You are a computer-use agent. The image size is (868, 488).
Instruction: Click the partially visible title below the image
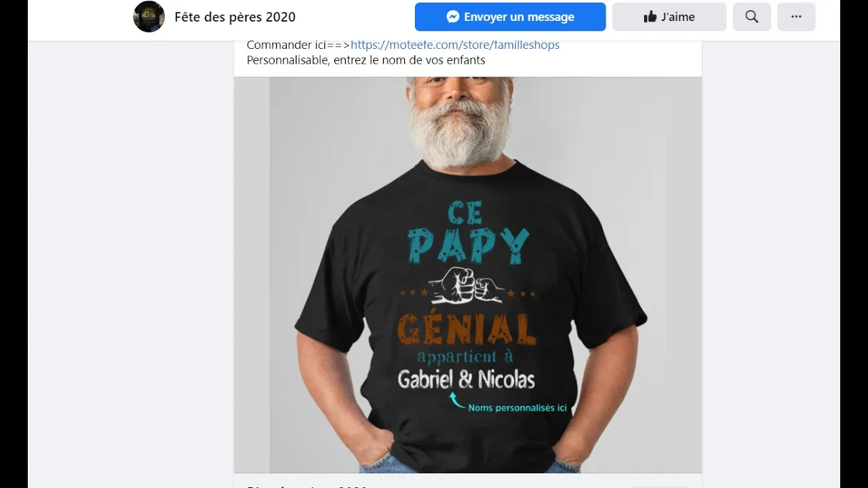pyautogui.click(x=307, y=485)
